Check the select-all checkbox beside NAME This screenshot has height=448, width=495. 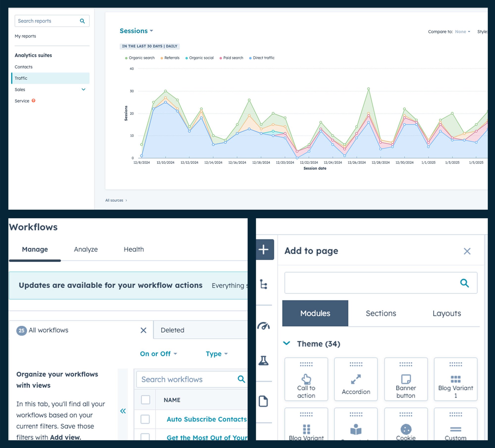(145, 400)
